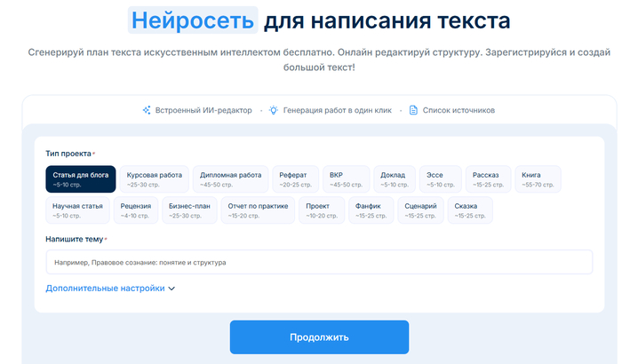Image resolution: width=622 pixels, height=364 pixels.
Task: Click the sources list document icon
Action: click(413, 110)
